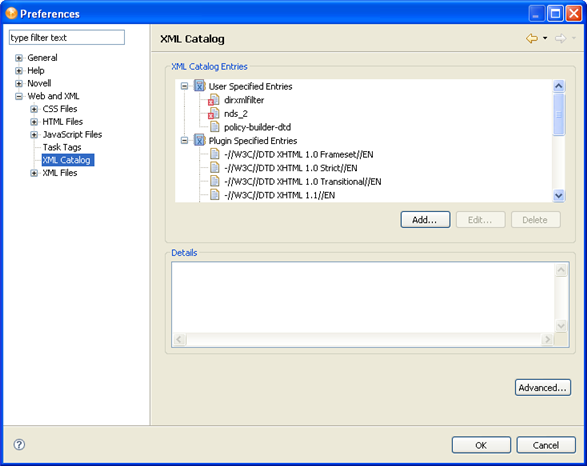Expand the XML Files node
This screenshot has width=587, height=466.
click(34, 173)
